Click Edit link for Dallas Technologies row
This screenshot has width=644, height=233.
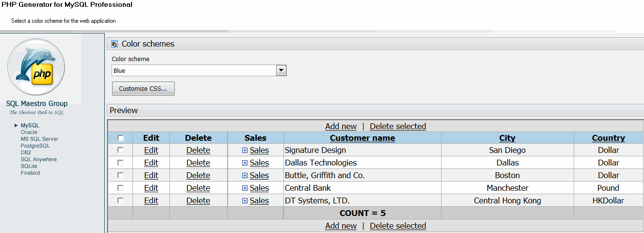point(151,163)
